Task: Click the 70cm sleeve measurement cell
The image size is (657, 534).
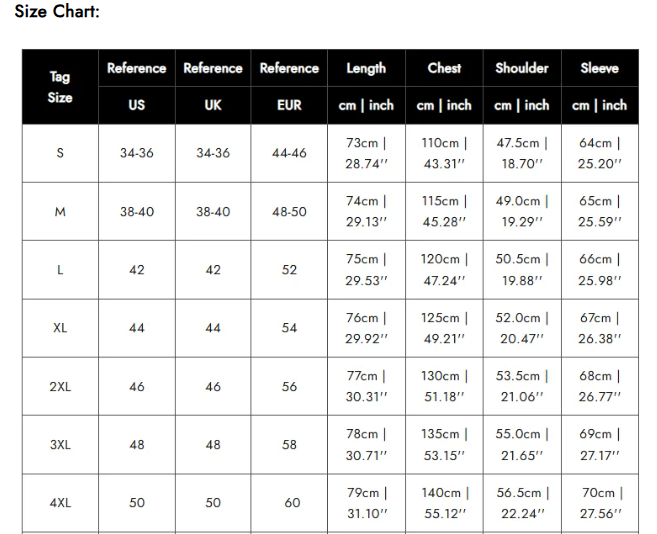Action: (599, 503)
